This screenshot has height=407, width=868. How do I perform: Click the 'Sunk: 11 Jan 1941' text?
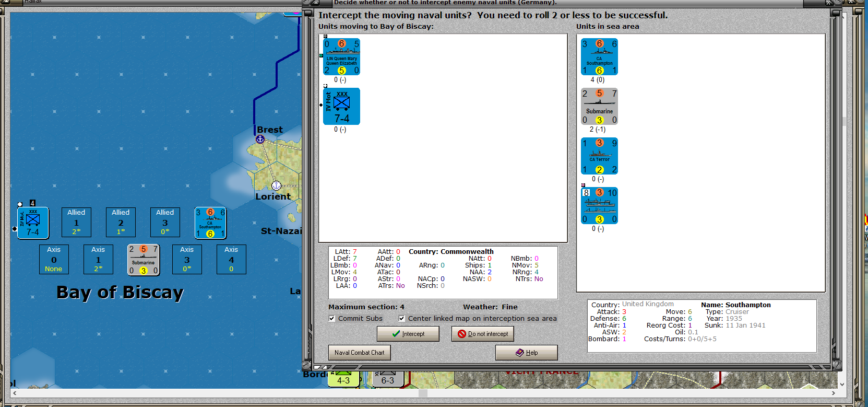point(735,325)
